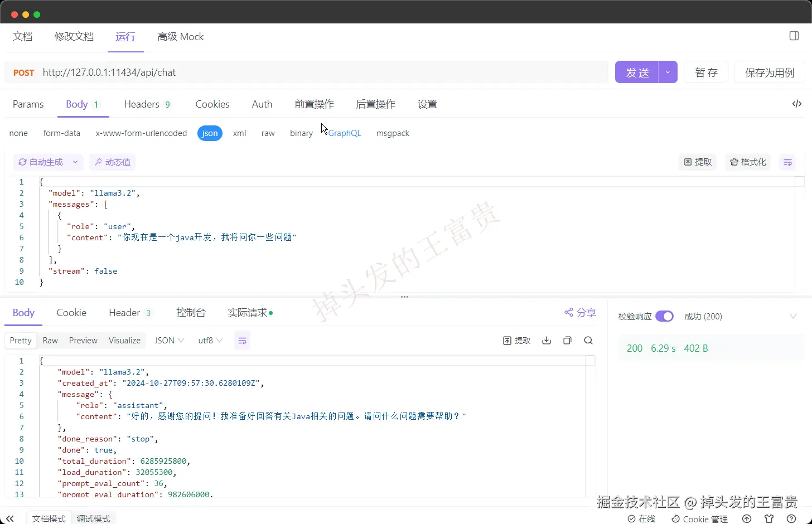Open the help question mark icon

point(791,518)
